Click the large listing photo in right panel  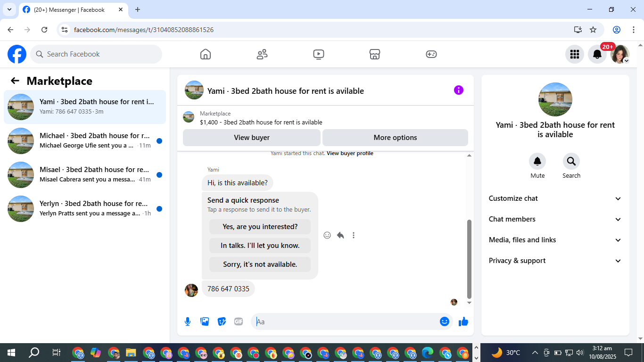[x=555, y=99]
